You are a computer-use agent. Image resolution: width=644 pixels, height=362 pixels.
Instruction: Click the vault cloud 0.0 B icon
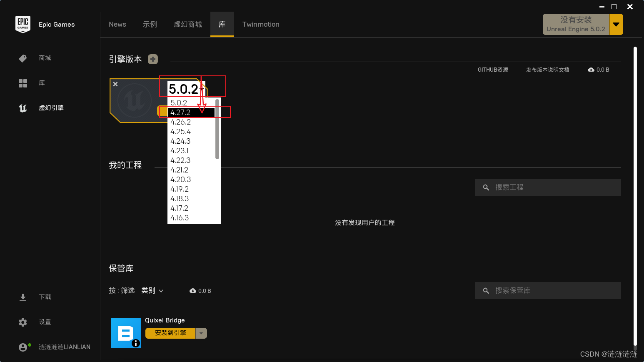click(192, 291)
